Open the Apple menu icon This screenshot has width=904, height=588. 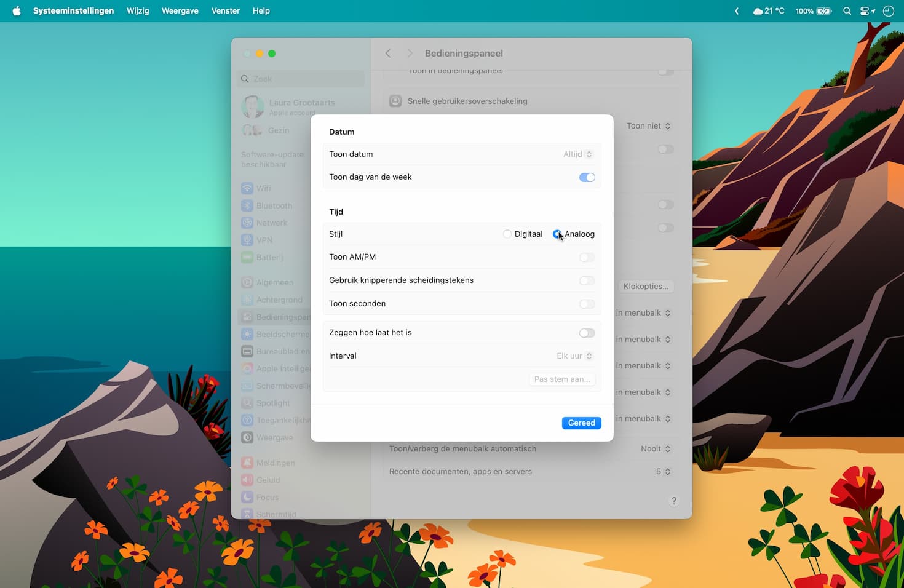(x=17, y=11)
